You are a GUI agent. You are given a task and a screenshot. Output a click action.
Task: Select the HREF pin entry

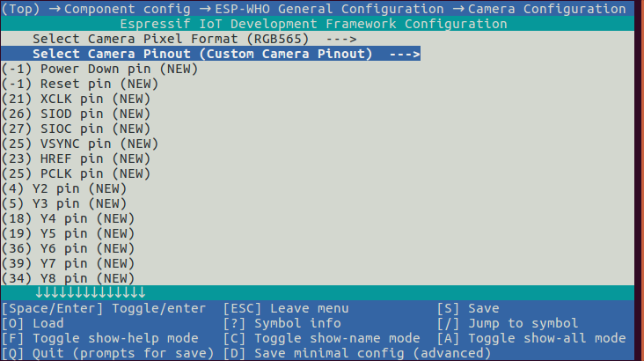(77, 158)
